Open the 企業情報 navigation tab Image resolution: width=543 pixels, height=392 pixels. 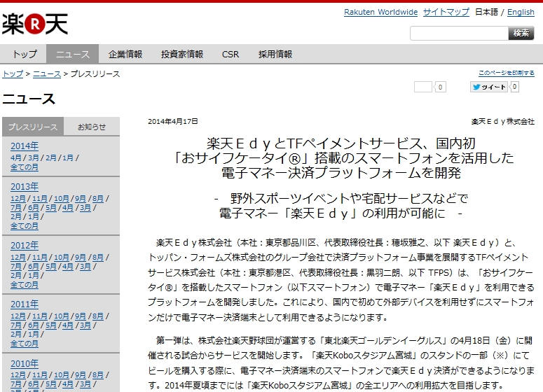pyautogui.click(x=125, y=55)
